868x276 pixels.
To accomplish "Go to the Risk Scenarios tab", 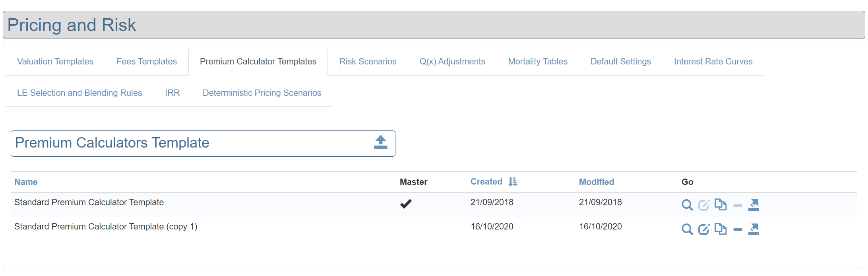I will point(368,62).
